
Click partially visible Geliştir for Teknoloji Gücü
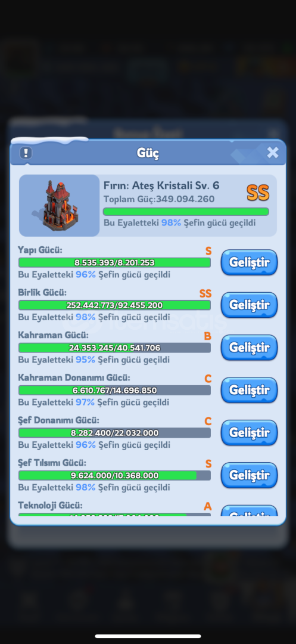coord(250,510)
